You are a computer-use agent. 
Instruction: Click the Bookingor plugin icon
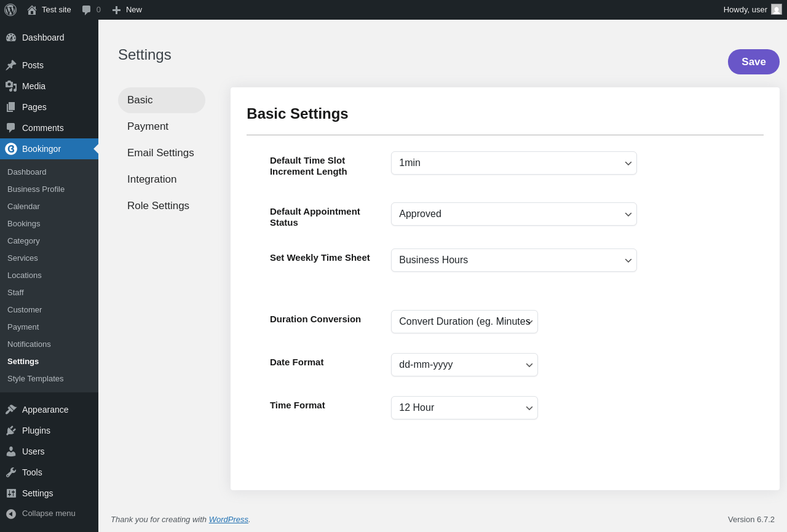point(11,149)
